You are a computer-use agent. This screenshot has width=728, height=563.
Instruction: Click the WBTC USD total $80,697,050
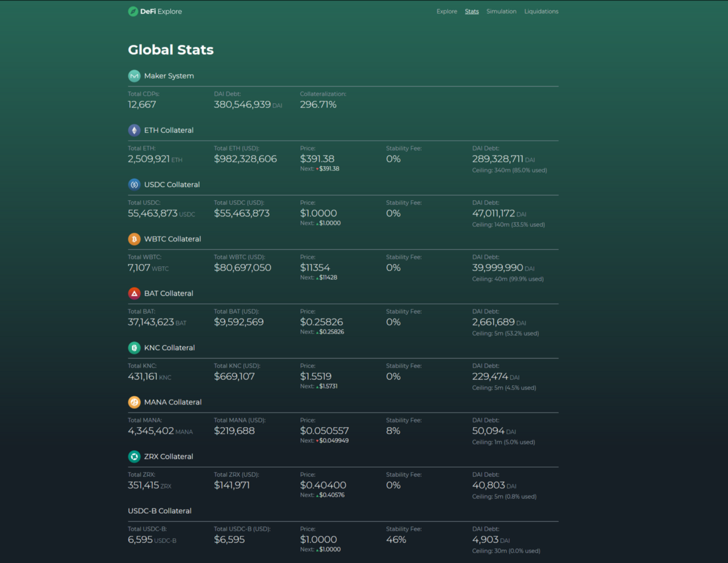pyautogui.click(x=243, y=268)
